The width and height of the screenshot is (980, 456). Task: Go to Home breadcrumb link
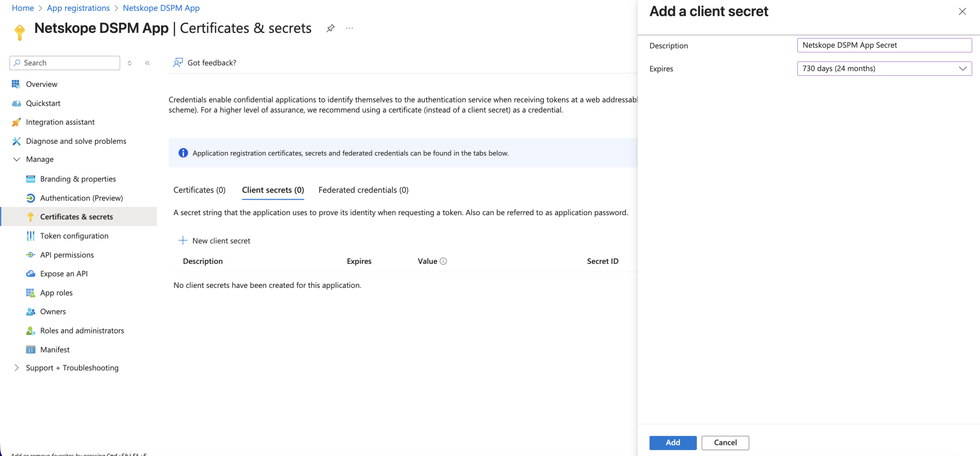pyautogui.click(x=23, y=8)
